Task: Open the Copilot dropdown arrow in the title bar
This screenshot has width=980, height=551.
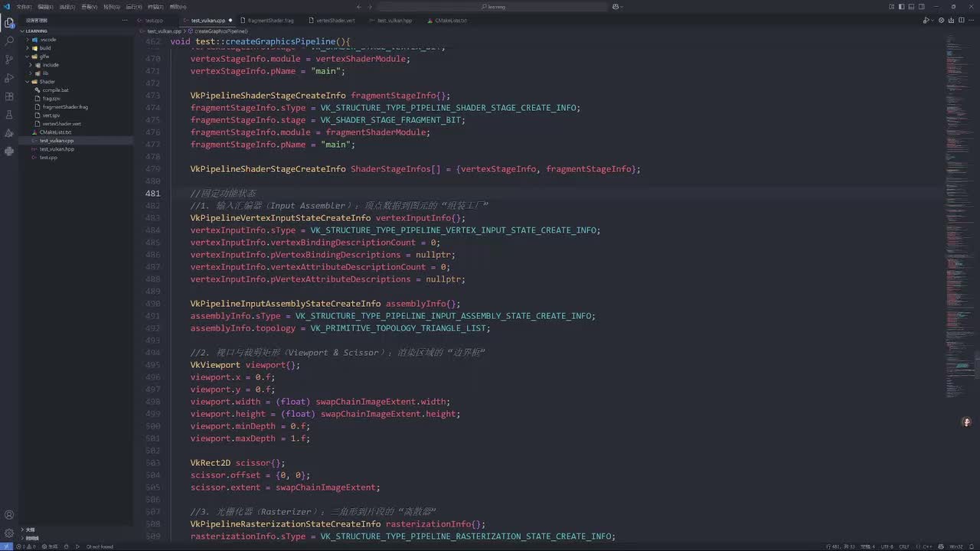Action: [x=622, y=7]
